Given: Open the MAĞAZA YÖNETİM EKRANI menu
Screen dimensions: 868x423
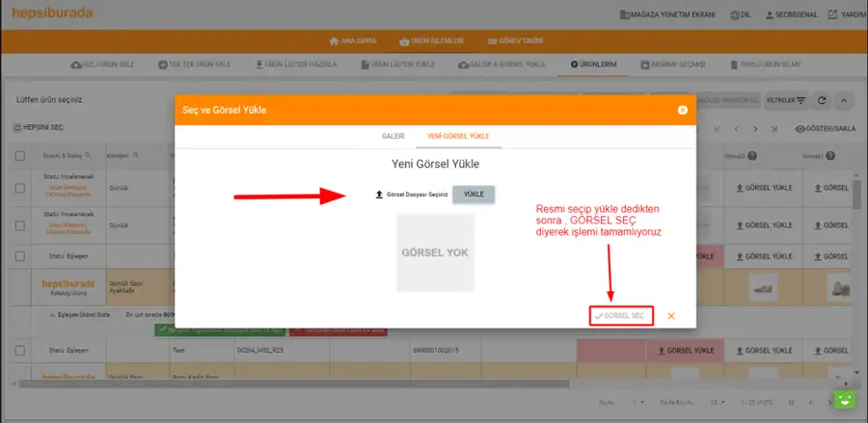Looking at the screenshot, I should (x=667, y=14).
